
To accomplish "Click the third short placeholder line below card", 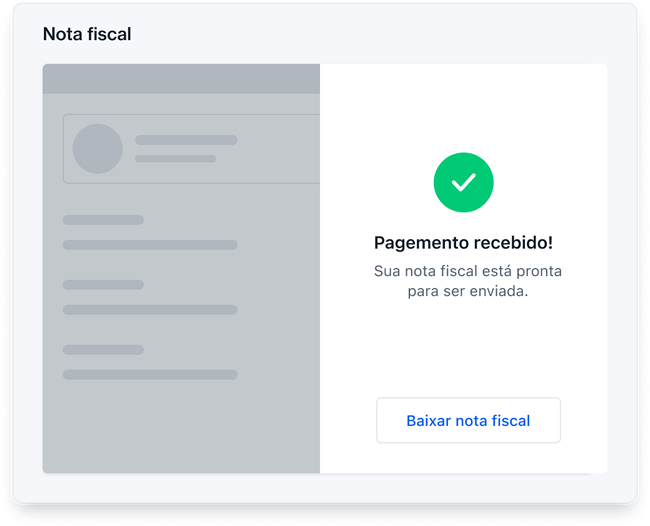I will 103,350.
